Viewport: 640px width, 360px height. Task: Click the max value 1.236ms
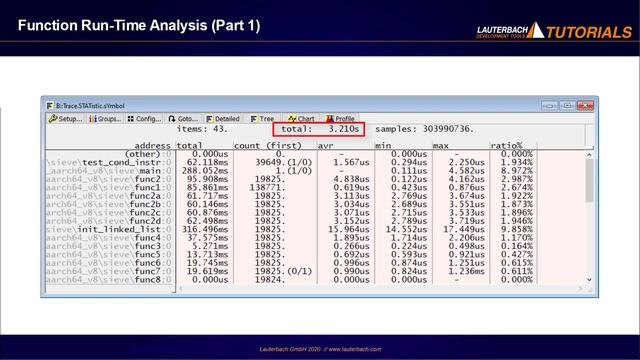(x=467, y=271)
